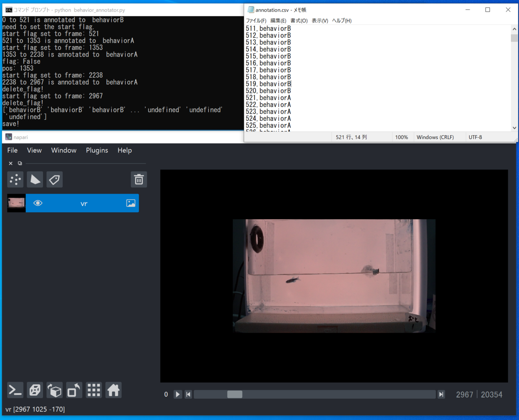Viewport: 519px width, 420px height.
Task: Hide the vr layer visibility
Action: point(38,203)
